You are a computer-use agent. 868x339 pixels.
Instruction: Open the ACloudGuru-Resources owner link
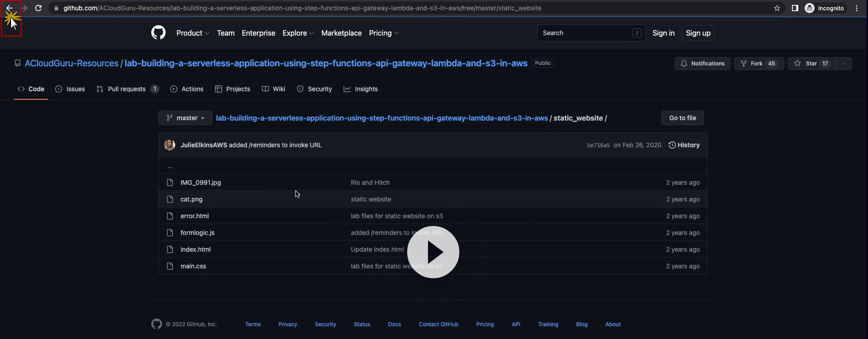[72, 63]
